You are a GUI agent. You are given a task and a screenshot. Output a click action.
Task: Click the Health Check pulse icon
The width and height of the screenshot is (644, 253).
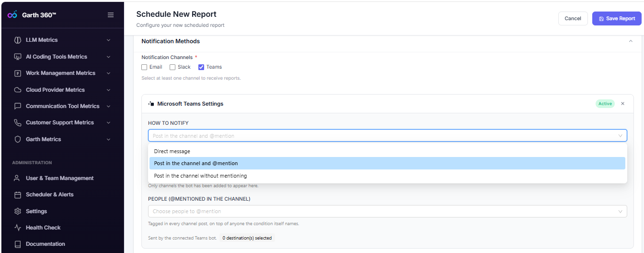pos(18,228)
